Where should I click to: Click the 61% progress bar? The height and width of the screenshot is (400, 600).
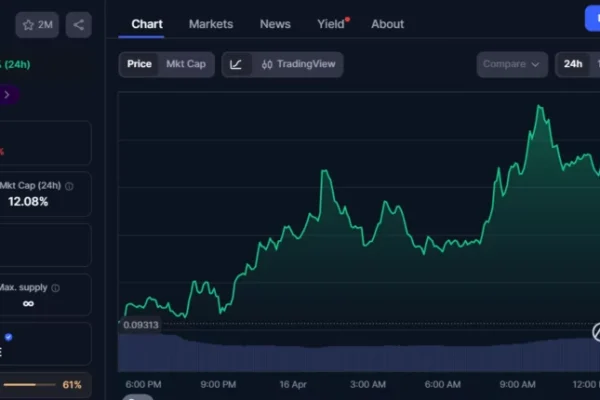(30, 385)
